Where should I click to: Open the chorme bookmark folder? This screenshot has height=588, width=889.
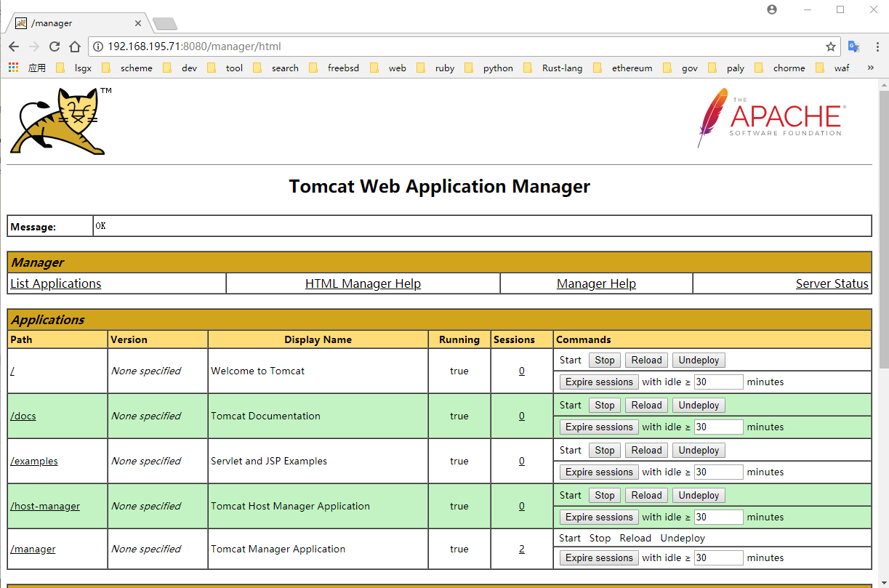[780, 68]
